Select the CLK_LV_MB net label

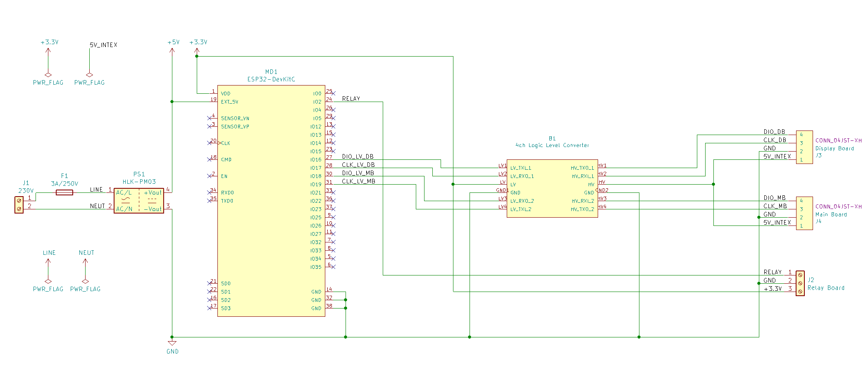point(358,181)
